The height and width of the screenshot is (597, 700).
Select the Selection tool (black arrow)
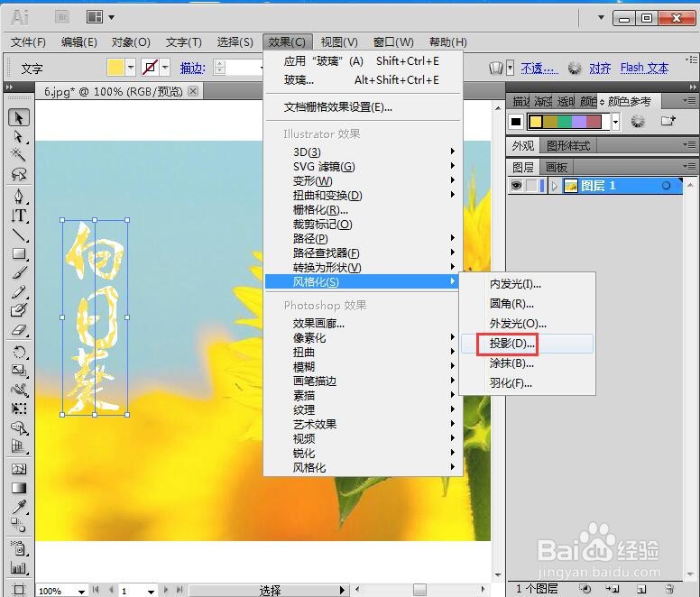19,118
